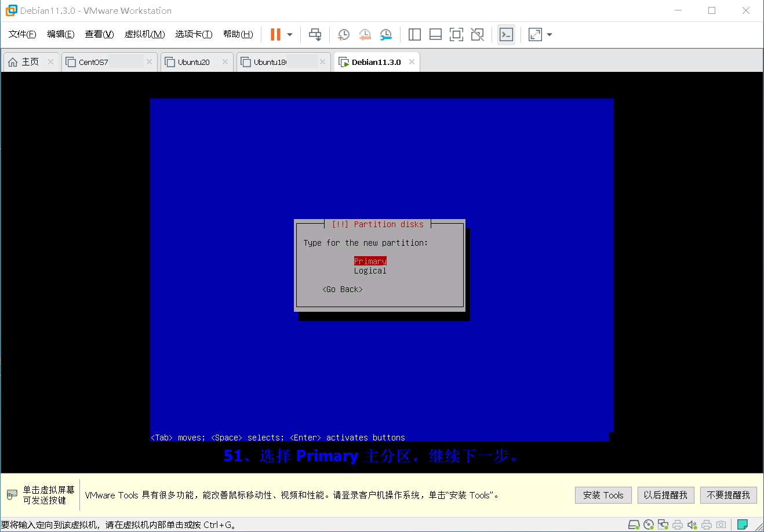Screen dimensions: 764x532
Task: Send Ctrl+Alt+Del to the virtual machine
Action: tap(315, 35)
